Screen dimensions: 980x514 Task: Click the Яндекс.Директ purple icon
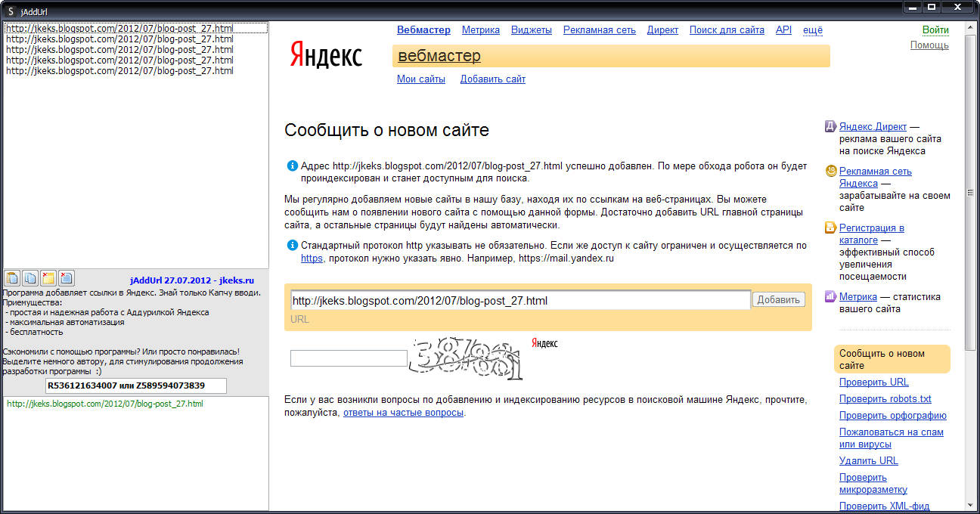coord(830,126)
